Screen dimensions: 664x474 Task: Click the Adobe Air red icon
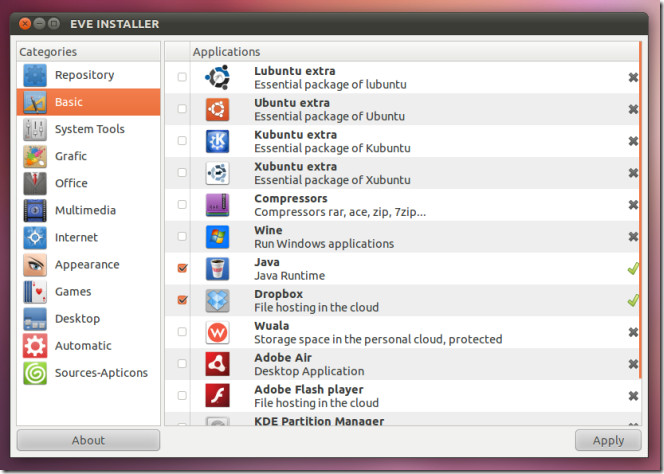click(x=217, y=364)
